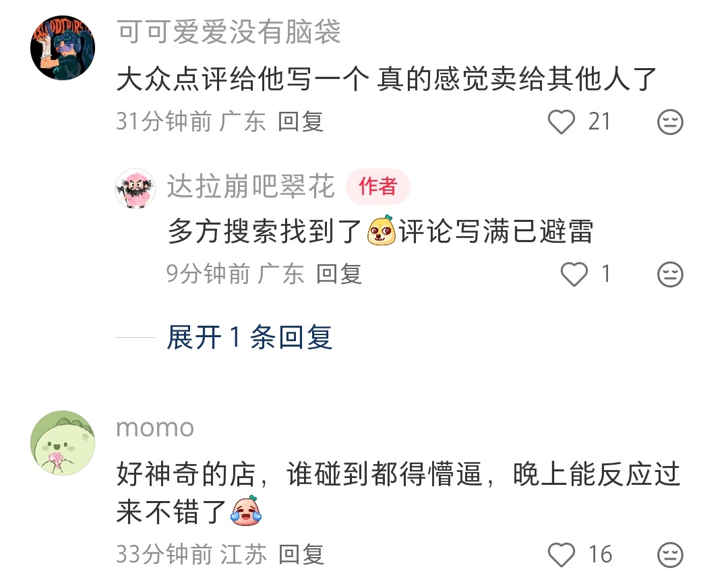Viewport: 728px width, 584px height.
Task: Dislike the author's reply comment
Action: point(670,274)
